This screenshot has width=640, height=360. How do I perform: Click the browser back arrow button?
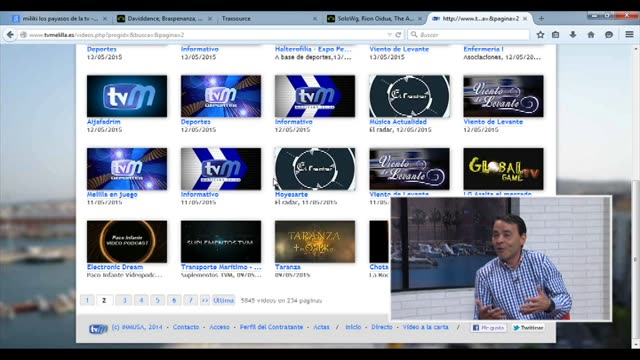click(x=10, y=35)
